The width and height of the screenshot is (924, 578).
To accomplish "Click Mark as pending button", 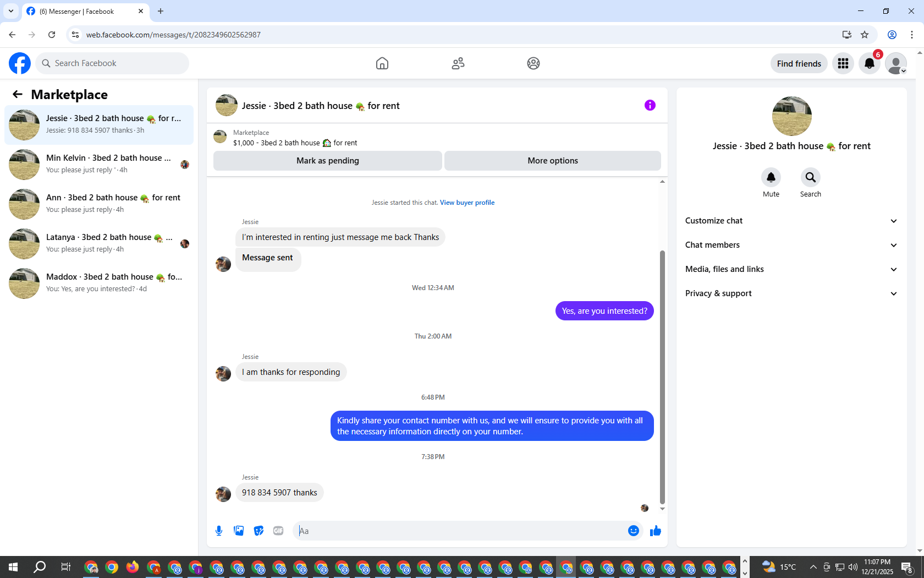I will tap(328, 161).
